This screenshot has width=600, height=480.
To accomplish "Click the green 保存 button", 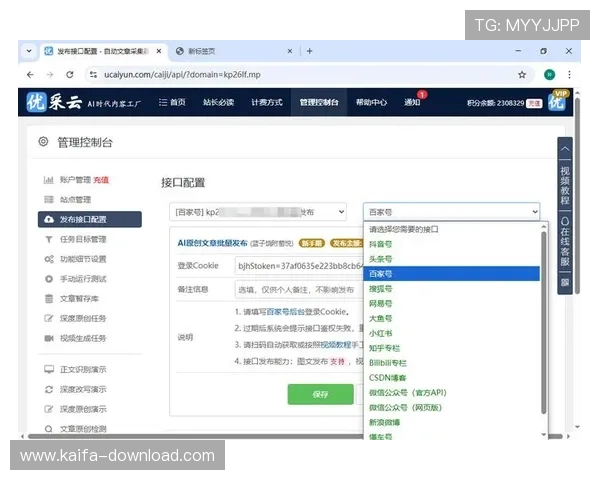I will pos(320,394).
